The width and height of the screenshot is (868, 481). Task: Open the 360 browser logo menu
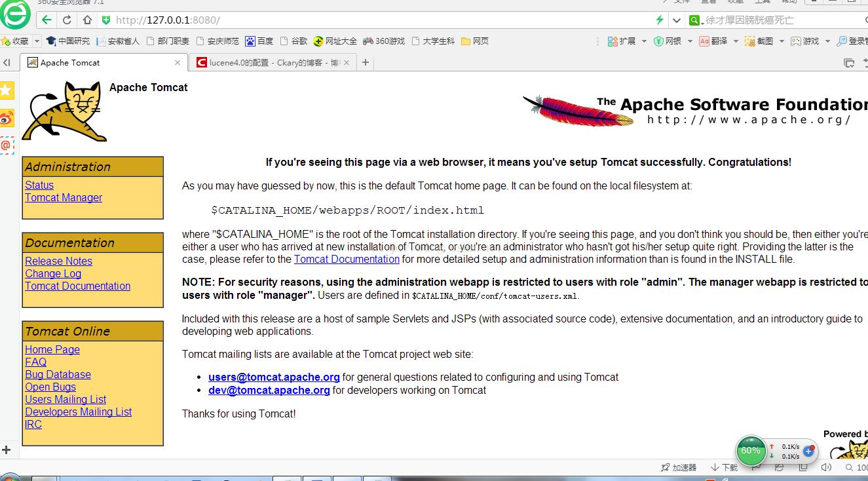(15, 14)
